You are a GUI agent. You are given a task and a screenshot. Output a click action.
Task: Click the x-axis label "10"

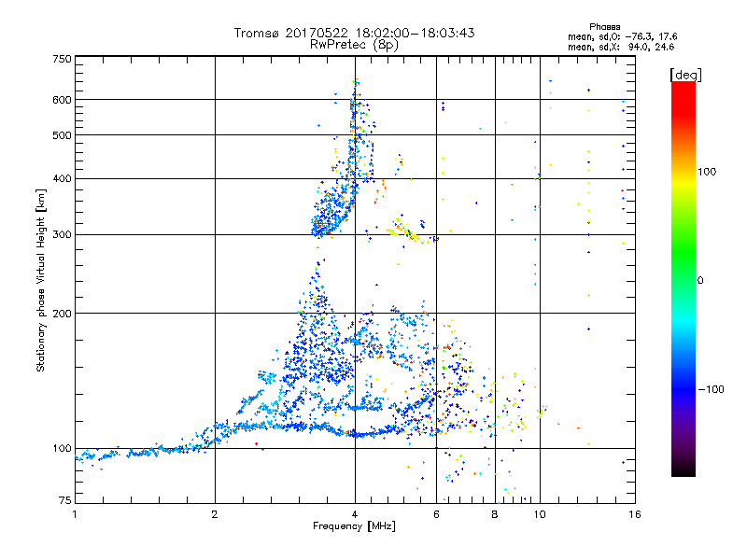[x=540, y=514]
